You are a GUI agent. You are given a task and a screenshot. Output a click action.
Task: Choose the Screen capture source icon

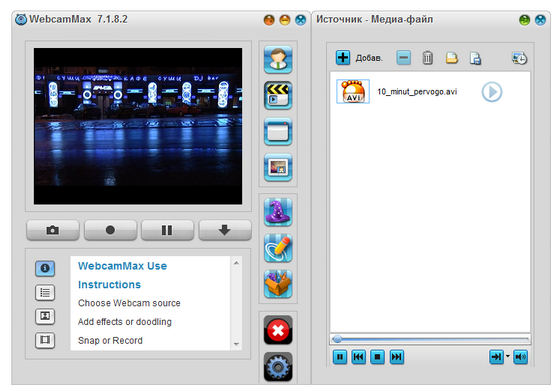[278, 131]
